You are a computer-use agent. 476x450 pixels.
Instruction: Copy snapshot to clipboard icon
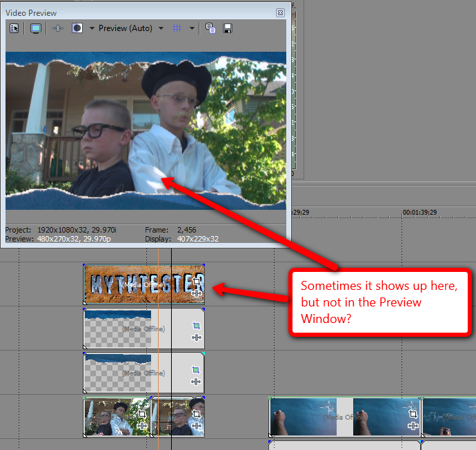(210, 28)
